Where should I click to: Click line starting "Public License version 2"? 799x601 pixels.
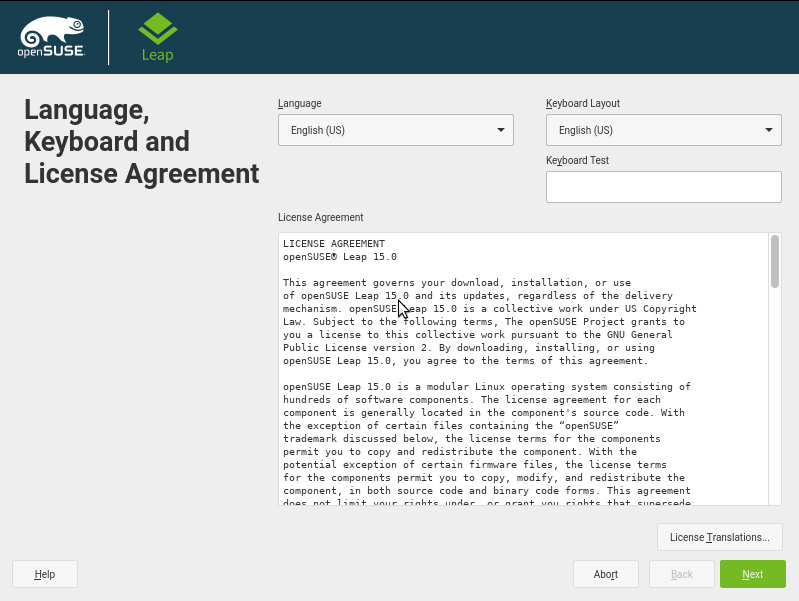pyautogui.click(x=469, y=348)
